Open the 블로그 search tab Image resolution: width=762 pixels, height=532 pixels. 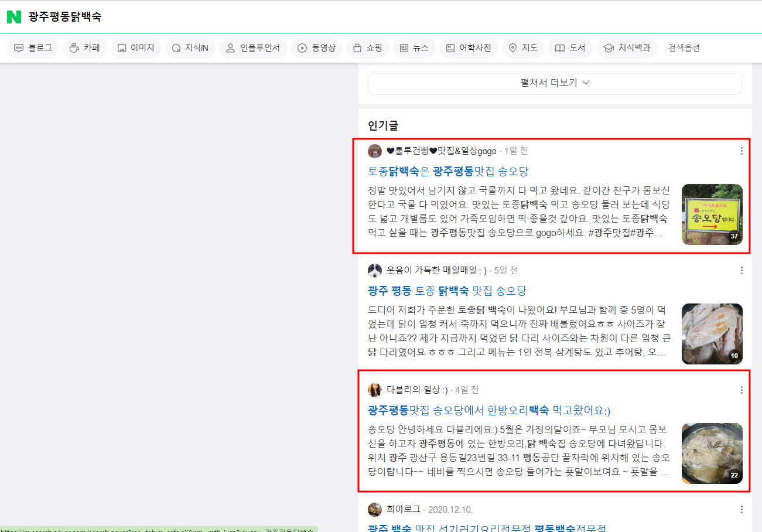[x=33, y=48]
